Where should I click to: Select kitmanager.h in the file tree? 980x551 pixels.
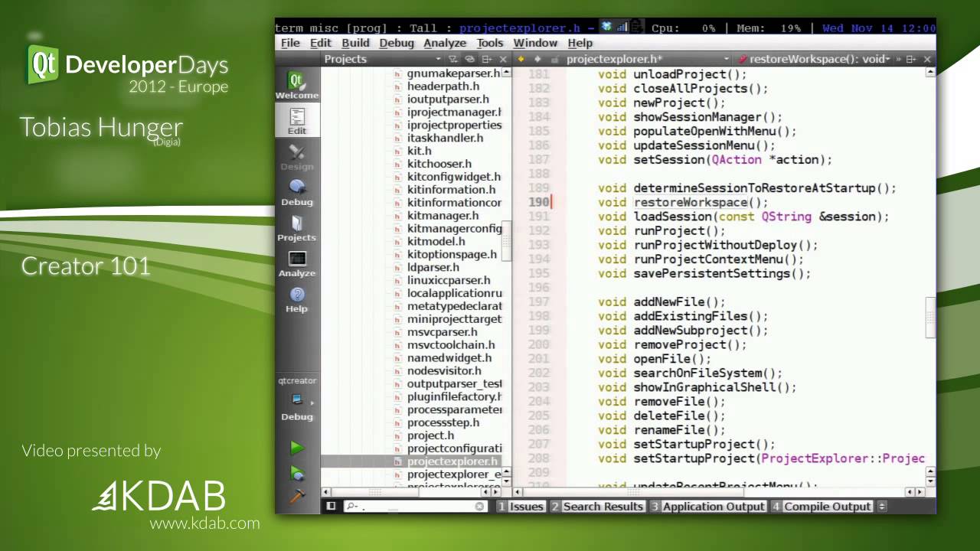pos(443,216)
